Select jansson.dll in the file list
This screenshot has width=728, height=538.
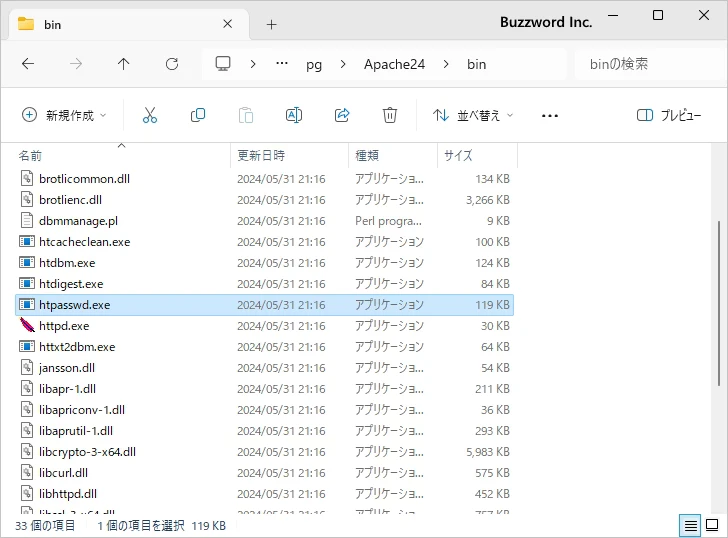point(67,368)
